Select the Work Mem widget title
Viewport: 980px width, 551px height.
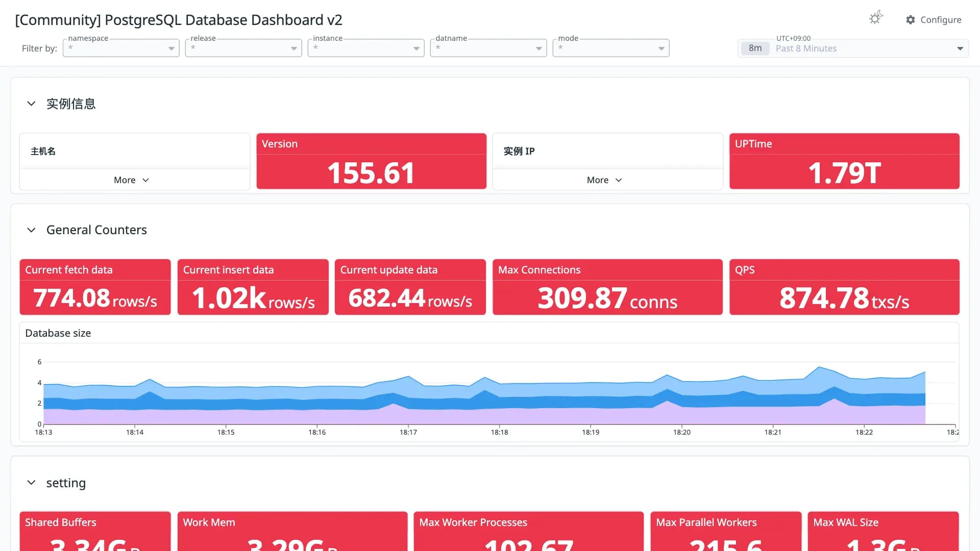point(209,522)
